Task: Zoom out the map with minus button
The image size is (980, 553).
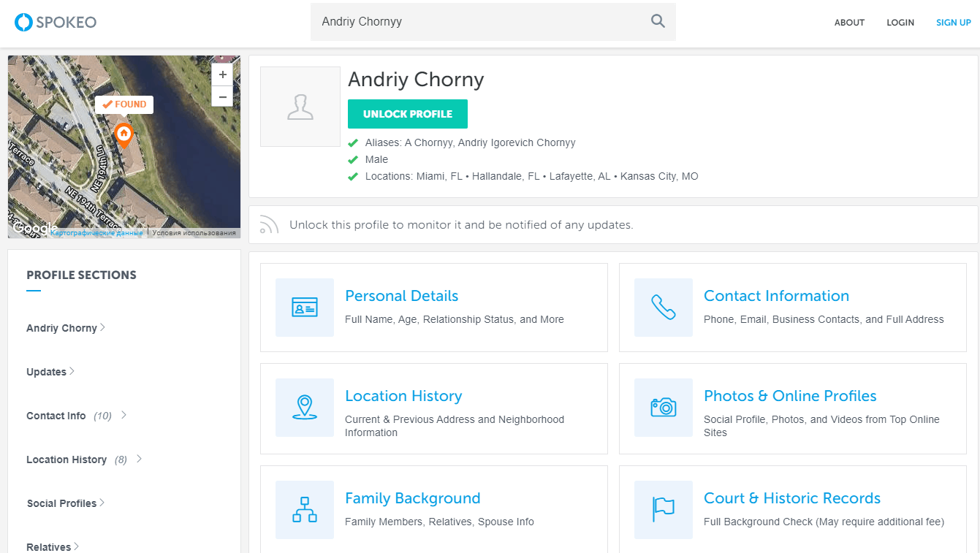Action: click(x=222, y=96)
